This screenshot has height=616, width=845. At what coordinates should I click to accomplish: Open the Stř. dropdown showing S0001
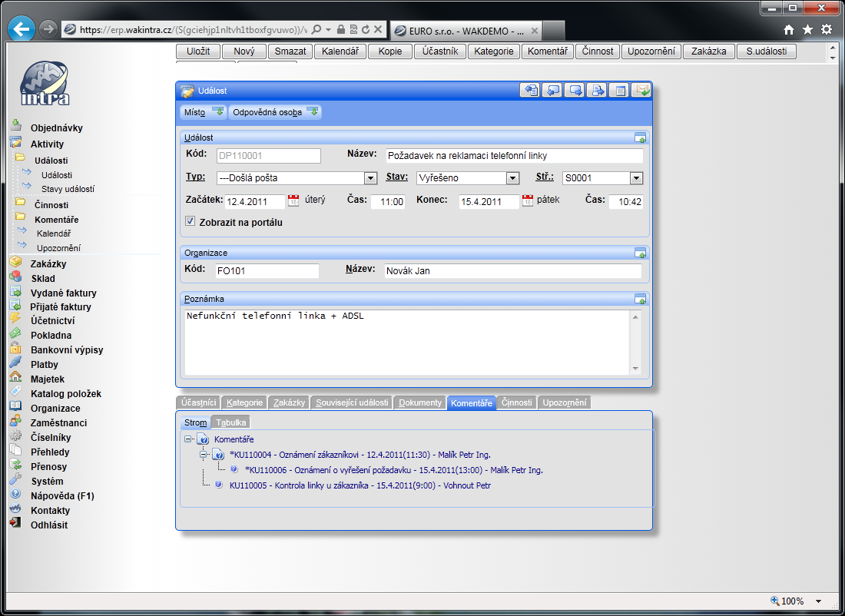coord(635,178)
